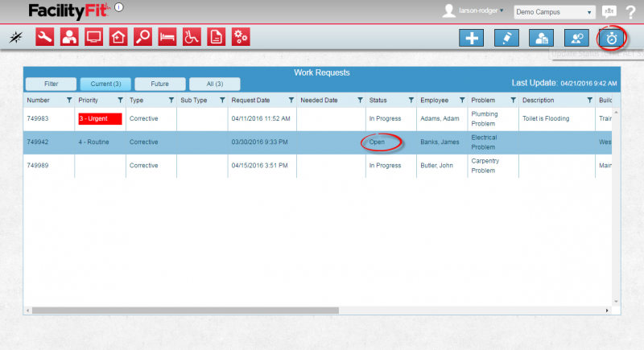Click the compass star icon in toolbar

tap(16, 37)
